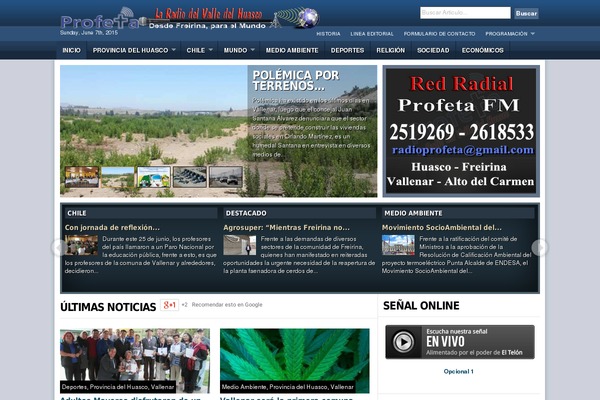Open the Religión section
Image resolution: width=600 pixels, height=400 pixels.
pos(390,50)
